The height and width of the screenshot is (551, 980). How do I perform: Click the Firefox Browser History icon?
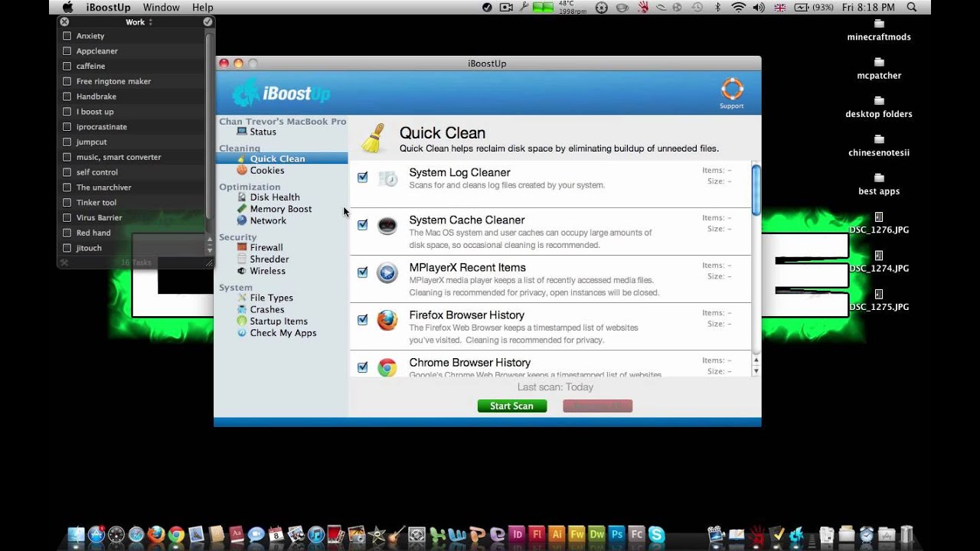click(x=387, y=321)
